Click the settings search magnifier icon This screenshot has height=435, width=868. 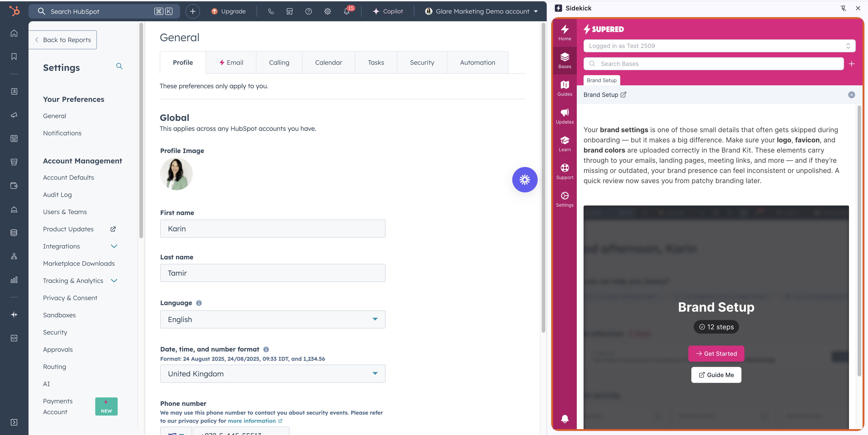point(119,66)
